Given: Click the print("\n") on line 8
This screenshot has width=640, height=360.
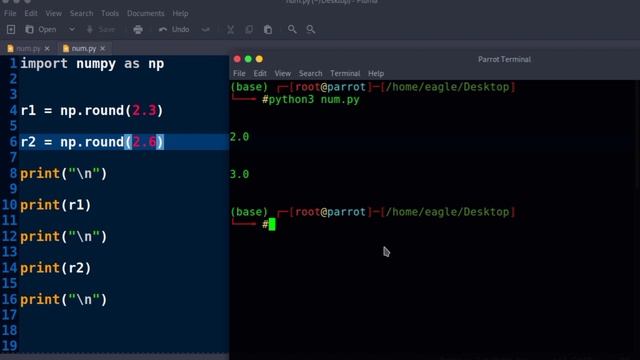Looking at the screenshot, I should click(x=64, y=173).
